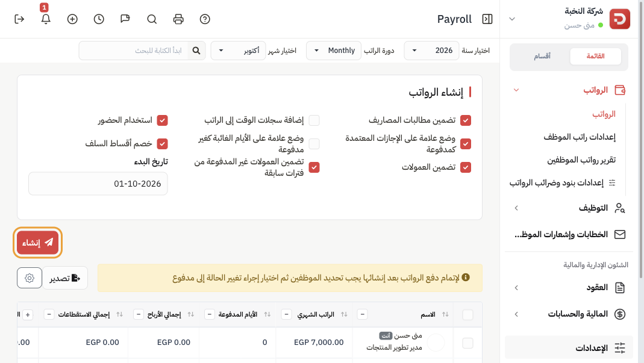Open the Monthly pay cycle dropdown
This screenshot has height=363, width=644.
334,51
